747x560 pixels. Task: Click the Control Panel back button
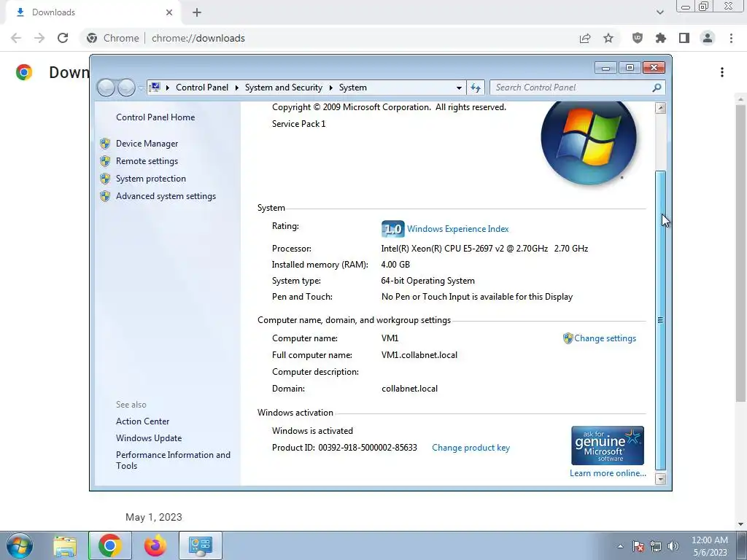[106, 87]
